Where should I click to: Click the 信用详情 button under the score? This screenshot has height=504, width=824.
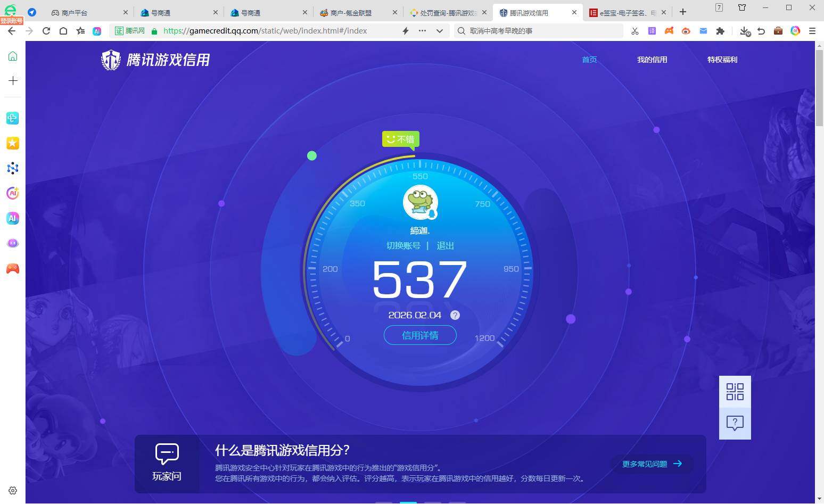click(420, 335)
